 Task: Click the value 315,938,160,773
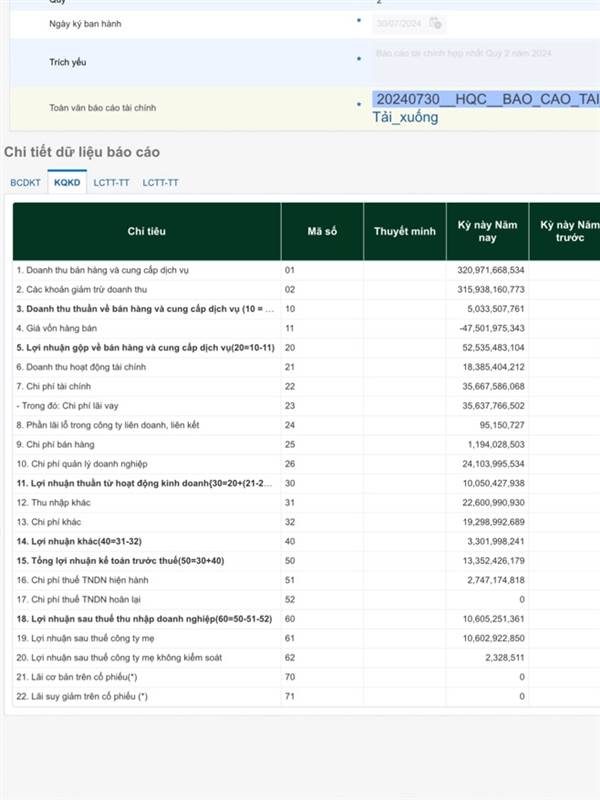click(x=491, y=289)
